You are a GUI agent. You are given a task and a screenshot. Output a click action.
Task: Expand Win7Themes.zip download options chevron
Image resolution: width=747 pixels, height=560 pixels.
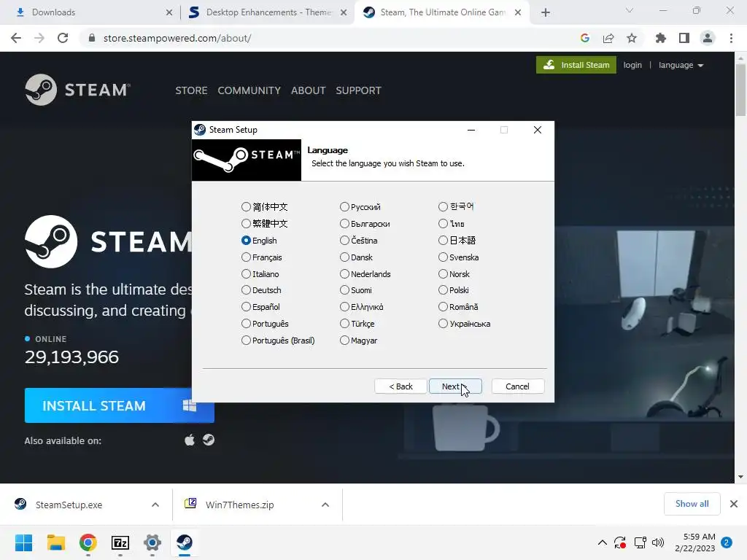pos(325,505)
